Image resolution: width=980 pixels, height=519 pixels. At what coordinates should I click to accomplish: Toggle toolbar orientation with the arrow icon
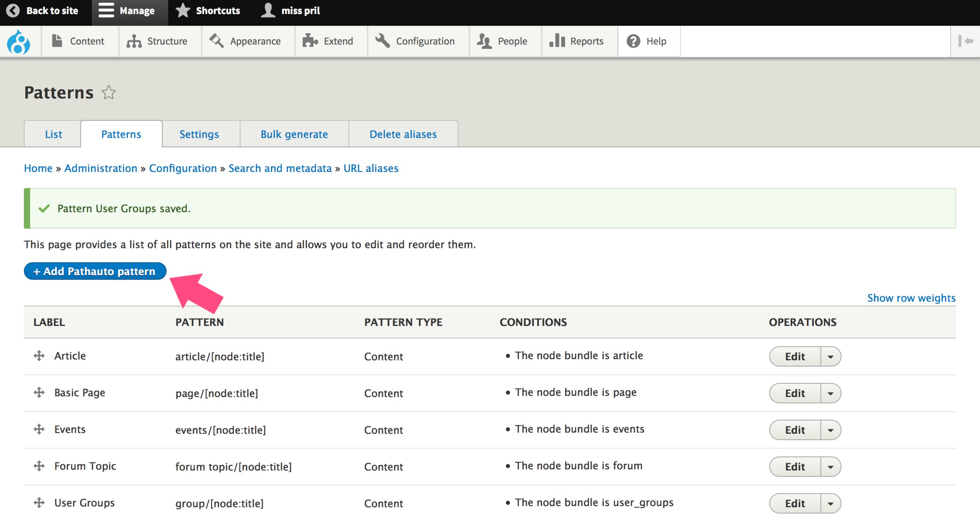(965, 41)
